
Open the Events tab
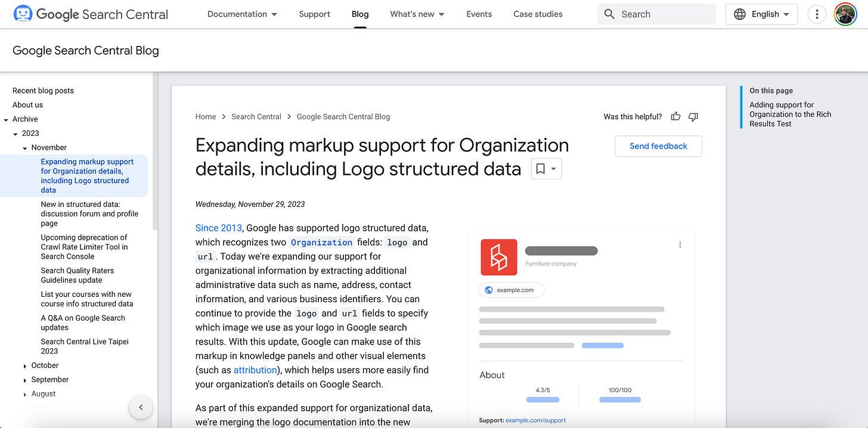click(x=479, y=14)
